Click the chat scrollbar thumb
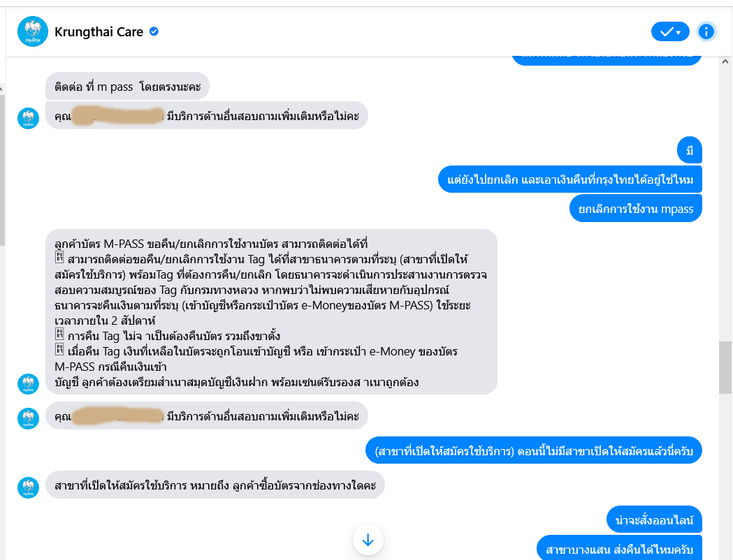 pyautogui.click(x=725, y=367)
